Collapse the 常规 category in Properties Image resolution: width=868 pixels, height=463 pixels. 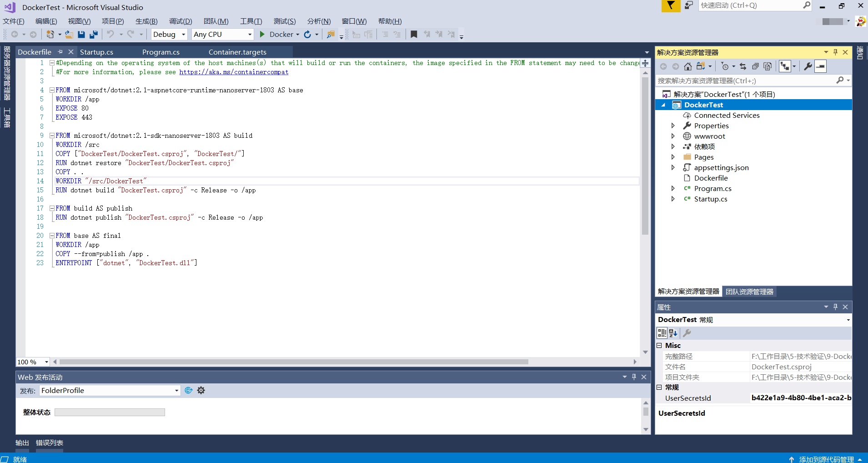[659, 388]
